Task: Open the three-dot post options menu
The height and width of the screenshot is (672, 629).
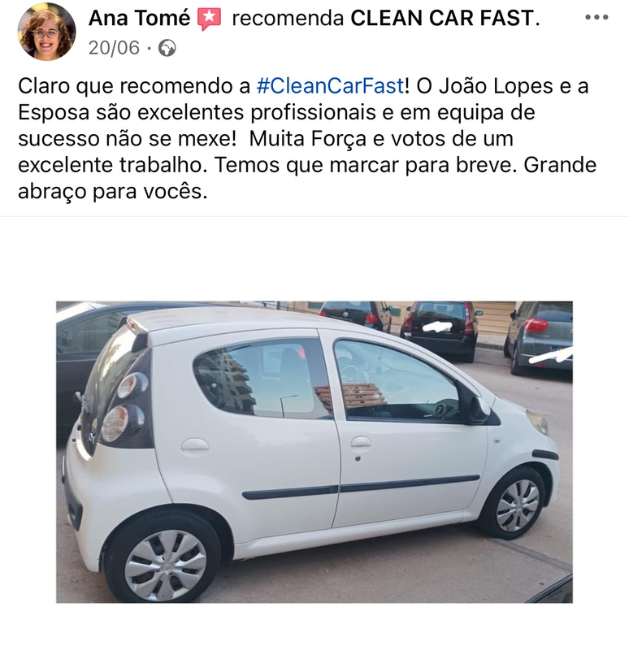Action: pyautogui.click(x=596, y=17)
